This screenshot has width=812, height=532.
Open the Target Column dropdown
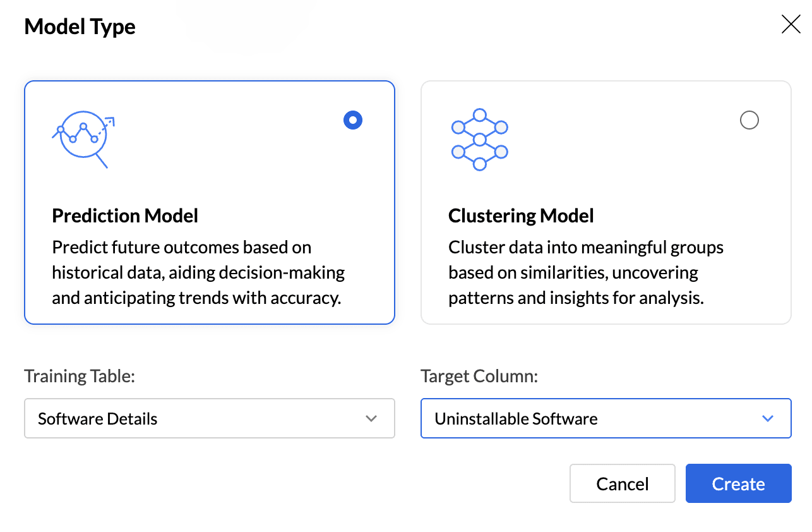605,418
